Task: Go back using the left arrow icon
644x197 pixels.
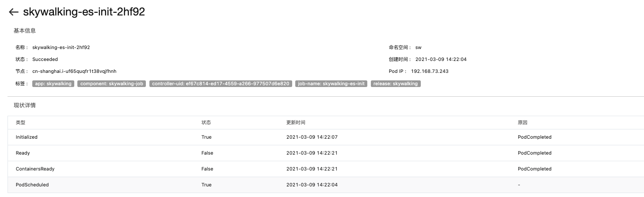Action: 14,12
